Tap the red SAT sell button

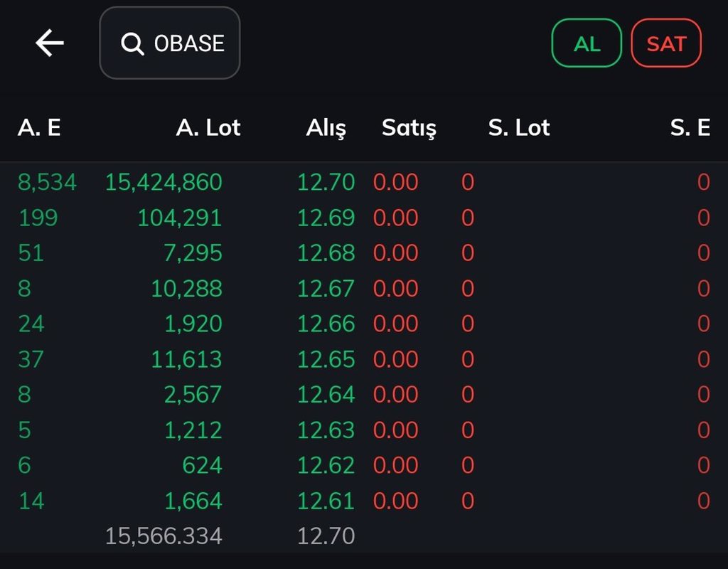[x=666, y=43]
